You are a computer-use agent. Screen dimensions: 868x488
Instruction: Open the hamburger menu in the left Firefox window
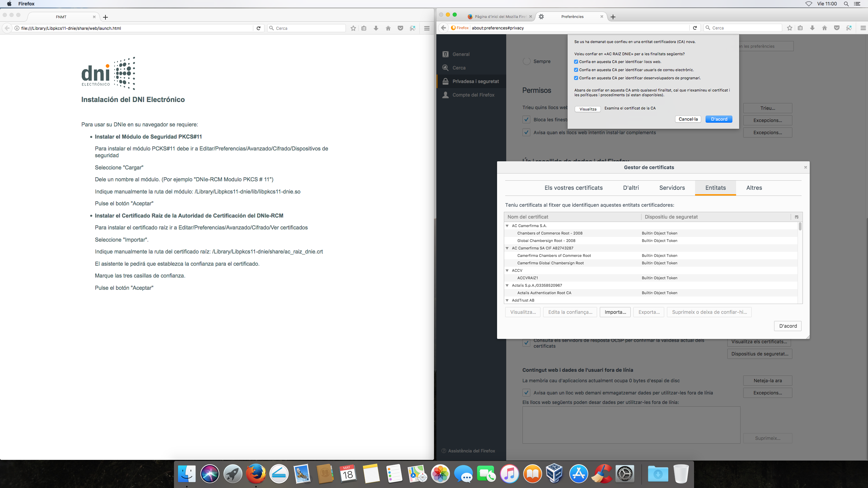[427, 28]
